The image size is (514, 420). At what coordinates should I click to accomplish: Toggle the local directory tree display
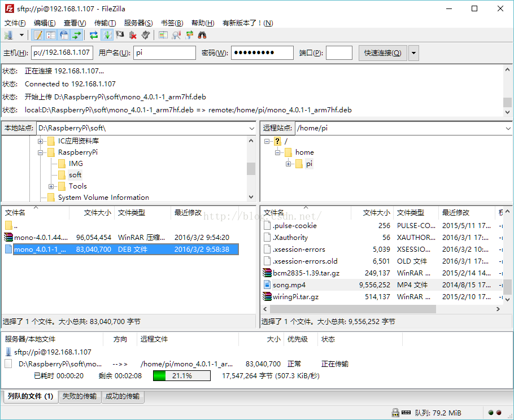click(51, 35)
